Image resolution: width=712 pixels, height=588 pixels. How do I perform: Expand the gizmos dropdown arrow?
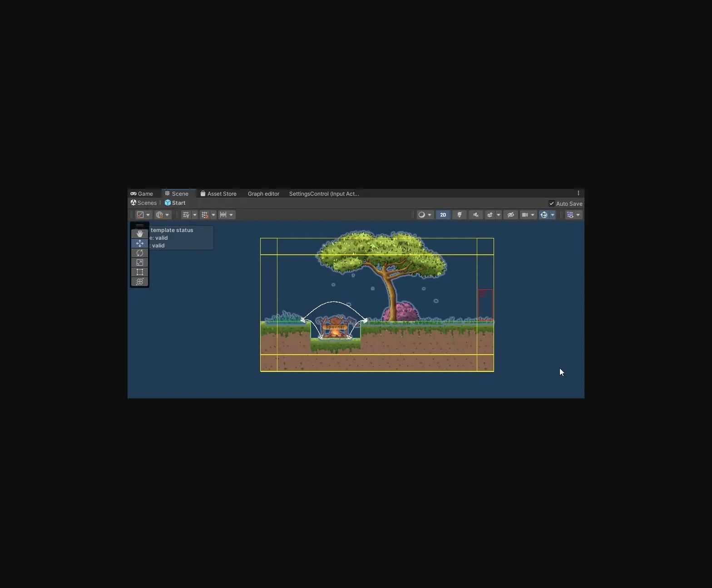click(553, 215)
